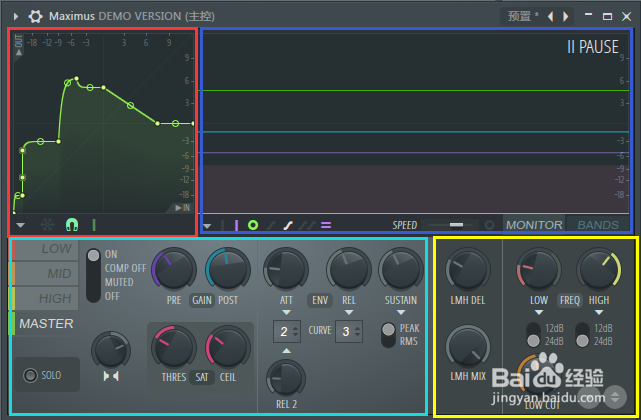Click the POST gain knob
Image resolution: width=641 pixels, height=420 pixels.
click(228, 270)
